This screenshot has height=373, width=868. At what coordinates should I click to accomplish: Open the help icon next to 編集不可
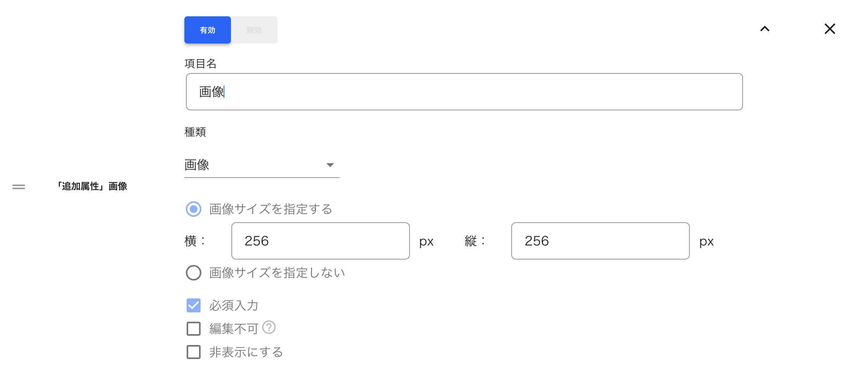coord(269,328)
